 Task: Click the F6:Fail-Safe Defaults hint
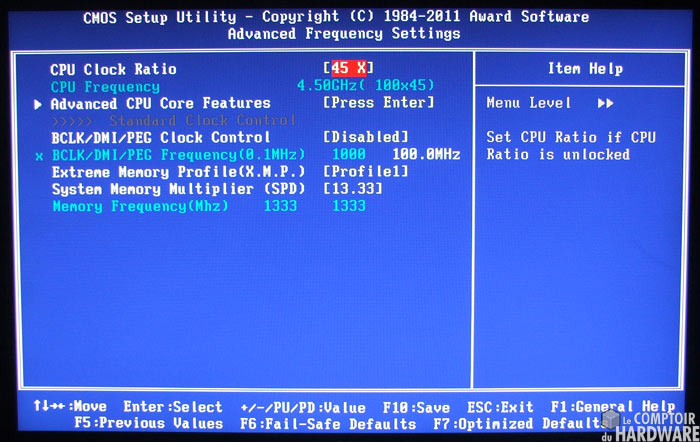click(x=328, y=424)
